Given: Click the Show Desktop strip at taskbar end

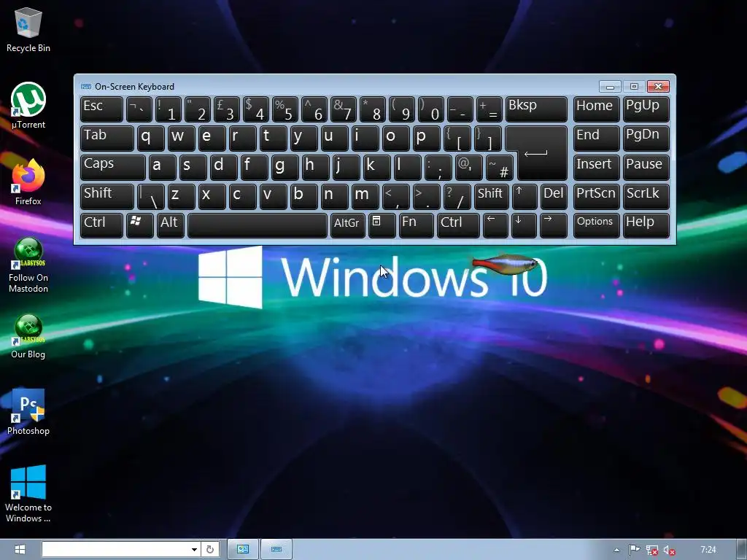Looking at the screenshot, I should (x=742, y=550).
